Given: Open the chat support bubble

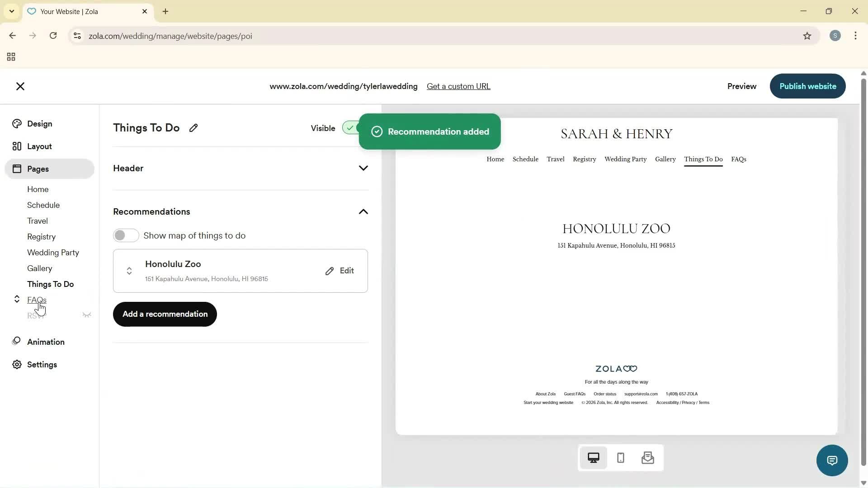Looking at the screenshot, I should [832, 460].
